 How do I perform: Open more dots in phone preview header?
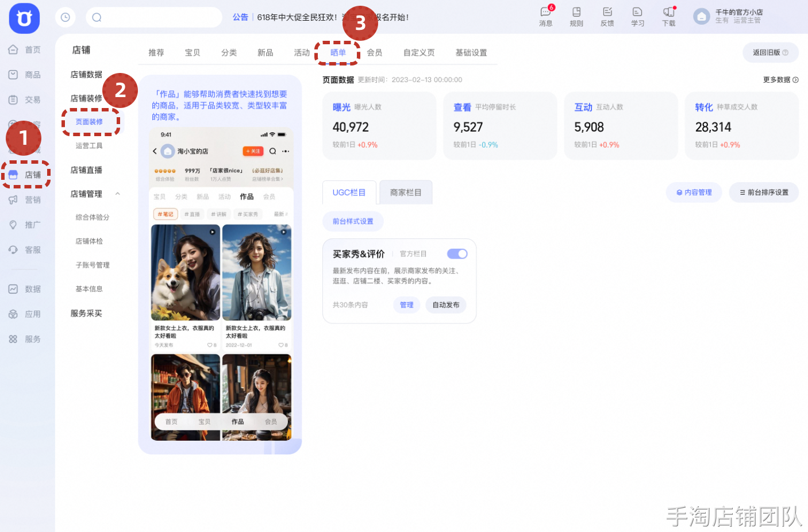tap(286, 151)
